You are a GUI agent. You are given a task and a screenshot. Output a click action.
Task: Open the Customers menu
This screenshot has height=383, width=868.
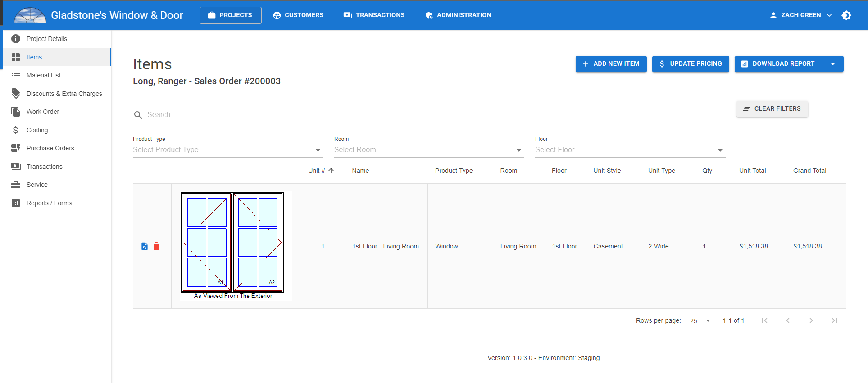point(298,15)
